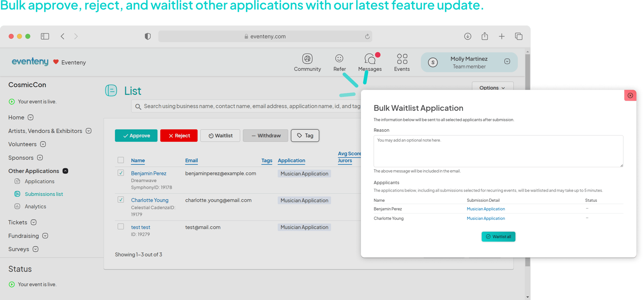Open the Refer smiley icon
644x300 pixels.
click(339, 58)
